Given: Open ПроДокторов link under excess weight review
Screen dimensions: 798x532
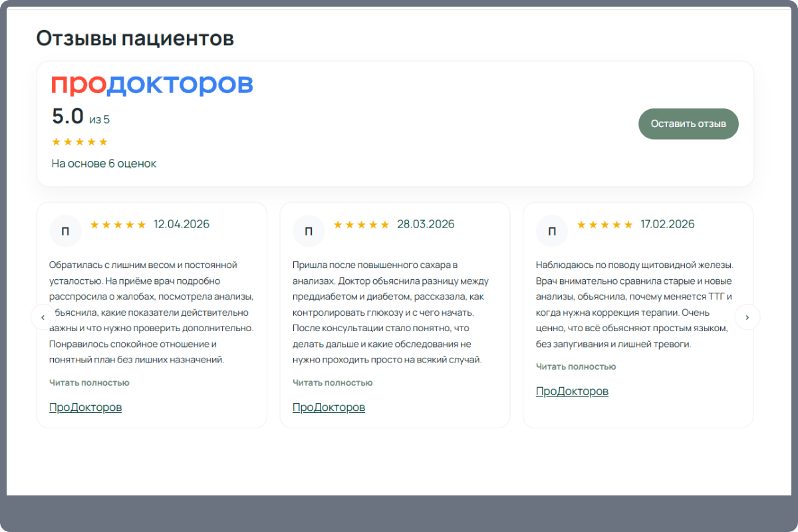Looking at the screenshot, I should pos(85,407).
